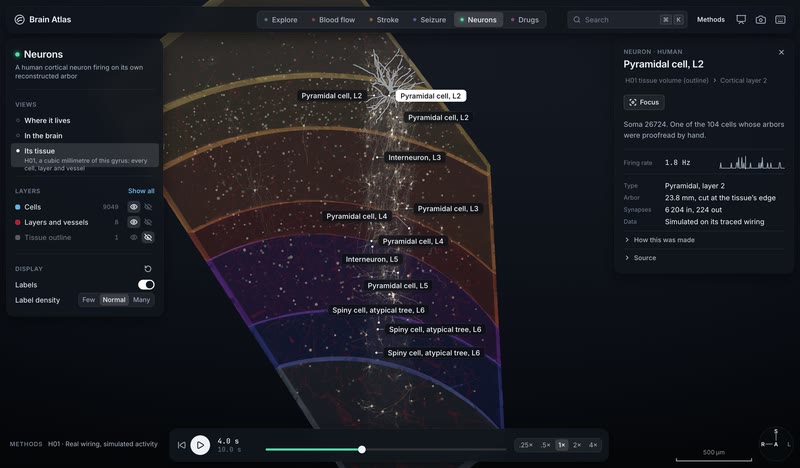Click the '1.8 Hz' firing rate value
The width and height of the screenshot is (800, 468).
point(678,163)
